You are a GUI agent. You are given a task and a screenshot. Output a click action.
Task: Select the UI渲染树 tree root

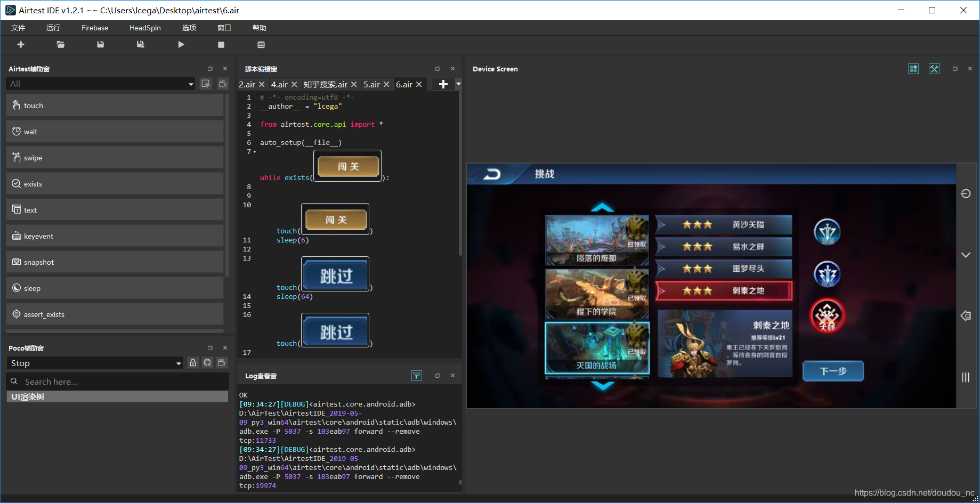coord(117,397)
